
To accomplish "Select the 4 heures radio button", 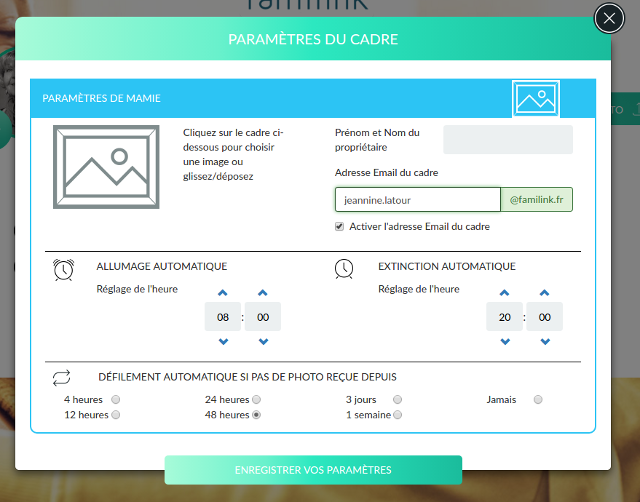I will click(116, 399).
